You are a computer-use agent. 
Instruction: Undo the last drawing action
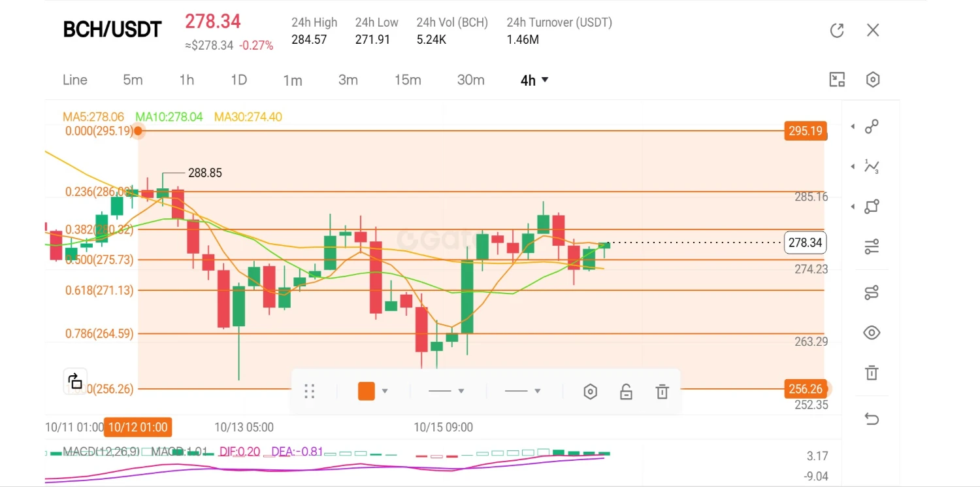click(872, 419)
